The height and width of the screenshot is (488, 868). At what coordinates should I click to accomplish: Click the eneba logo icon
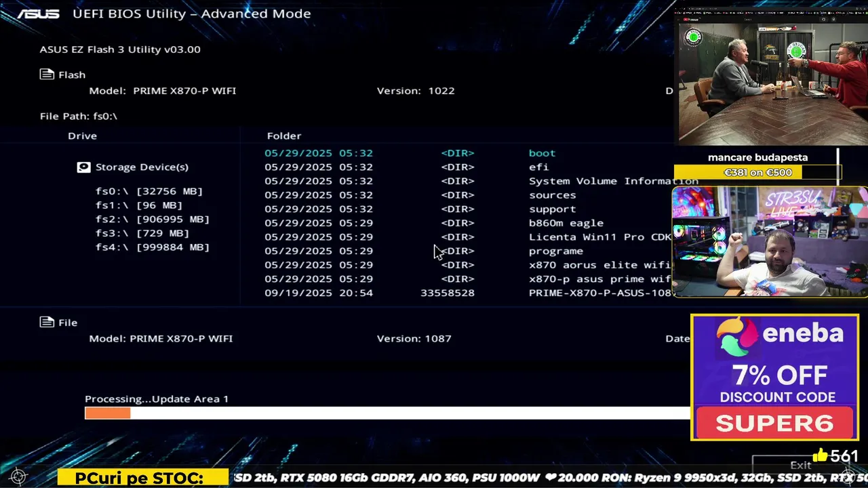click(x=736, y=337)
